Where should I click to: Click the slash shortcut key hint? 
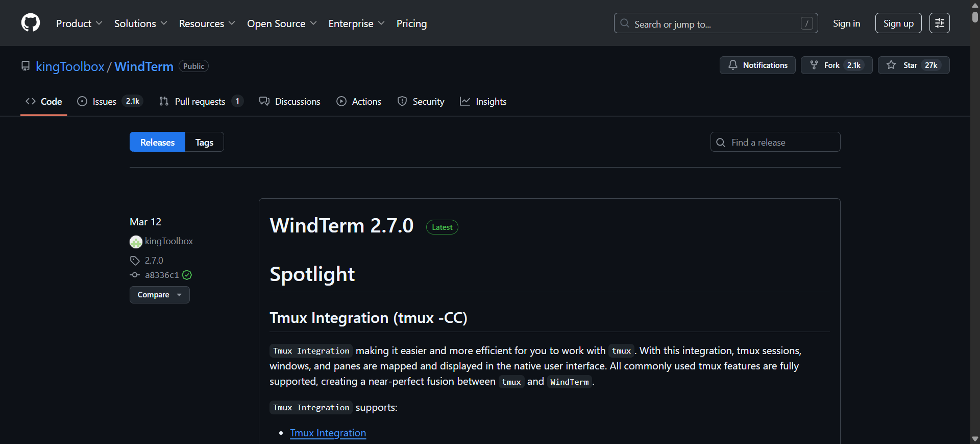(807, 23)
